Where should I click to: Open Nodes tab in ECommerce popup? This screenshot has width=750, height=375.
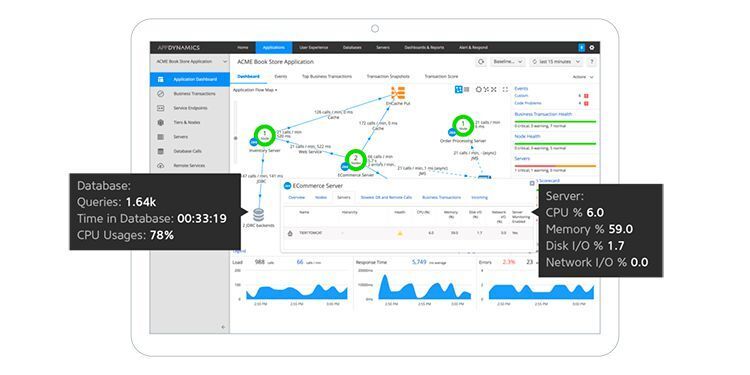tap(320, 197)
